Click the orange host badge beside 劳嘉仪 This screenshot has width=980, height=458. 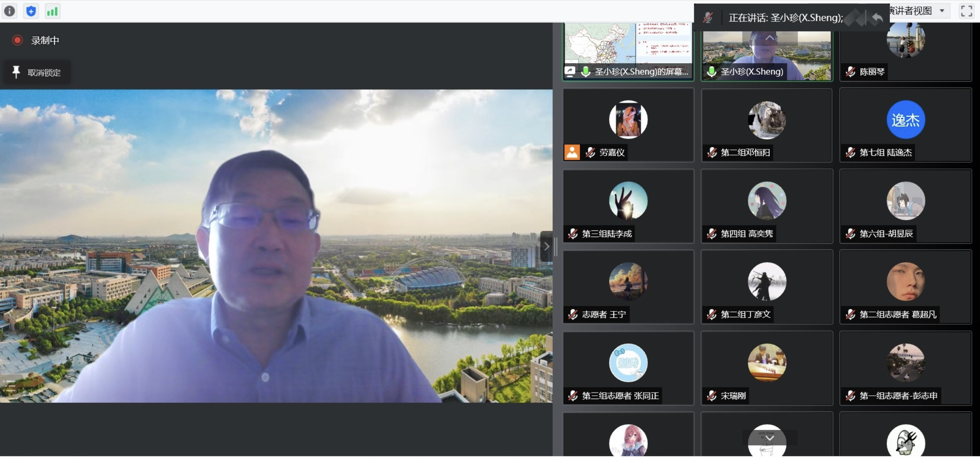[572, 153]
